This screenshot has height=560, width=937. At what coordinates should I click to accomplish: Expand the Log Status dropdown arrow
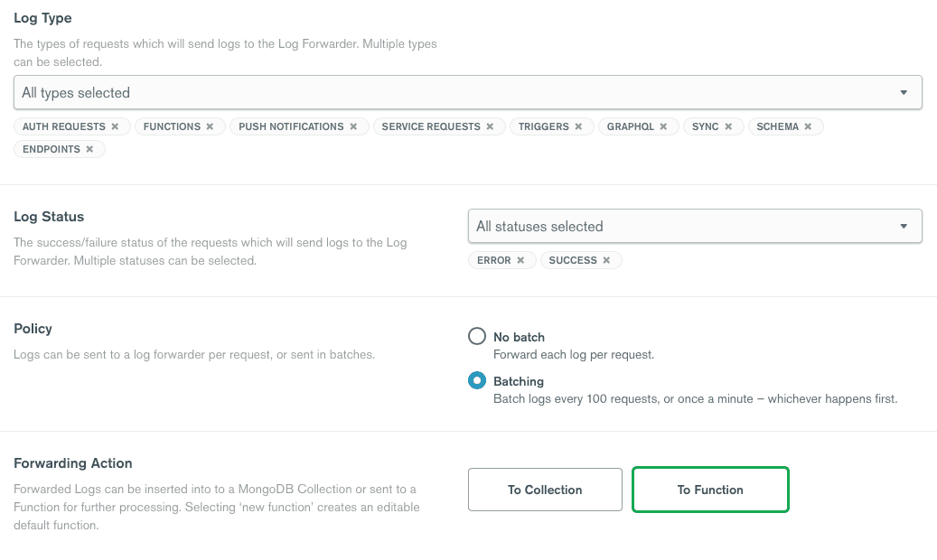point(904,227)
